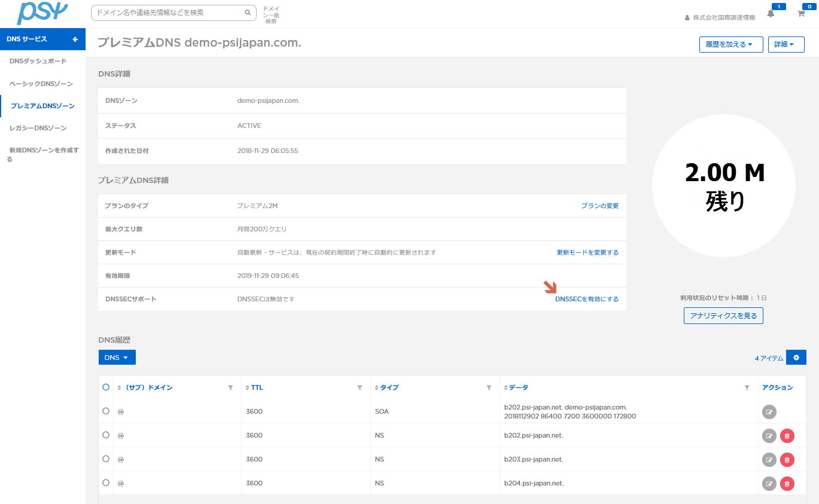Delete the b204.psi-japan.net NS record

point(787,484)
